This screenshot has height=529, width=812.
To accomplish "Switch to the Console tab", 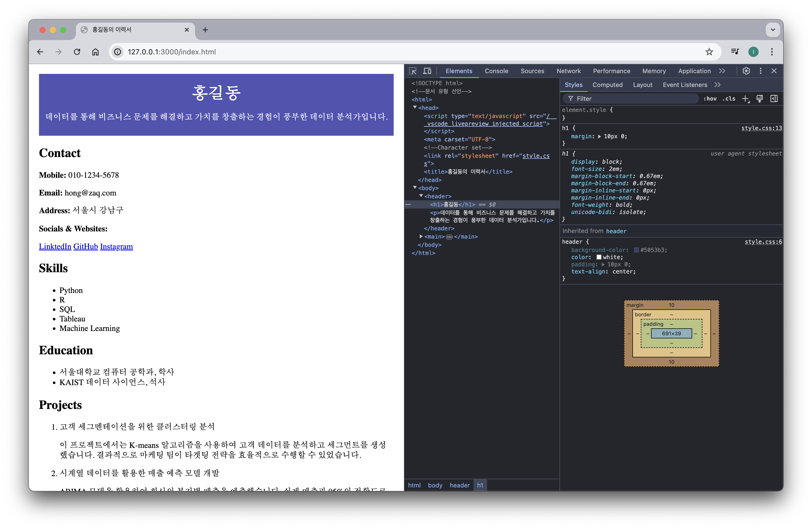I will 496,71.
